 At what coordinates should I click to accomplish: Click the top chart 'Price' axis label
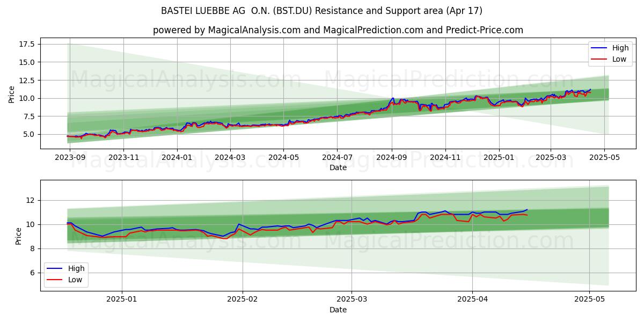pos(12,94)
